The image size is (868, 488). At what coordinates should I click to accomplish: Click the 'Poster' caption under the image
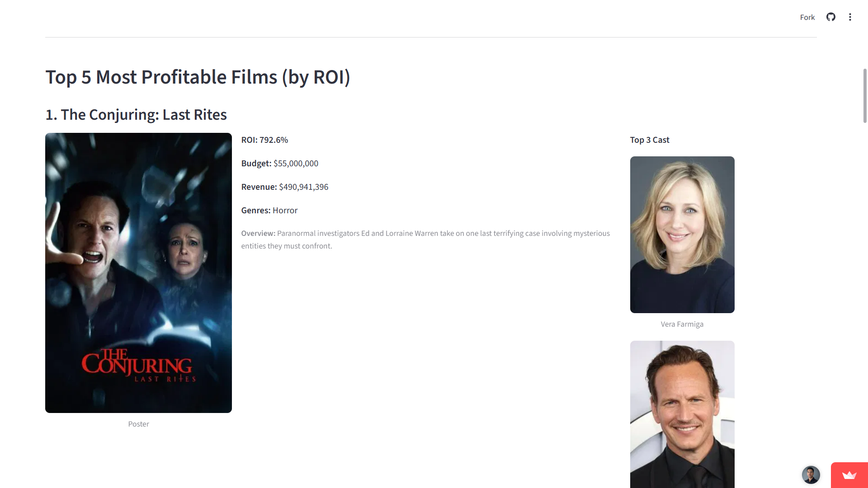pos(138,424)
